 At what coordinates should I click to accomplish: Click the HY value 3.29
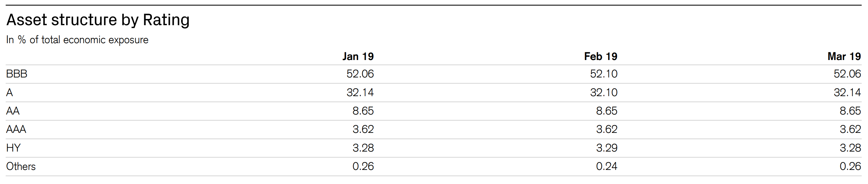tap(606, 148)
